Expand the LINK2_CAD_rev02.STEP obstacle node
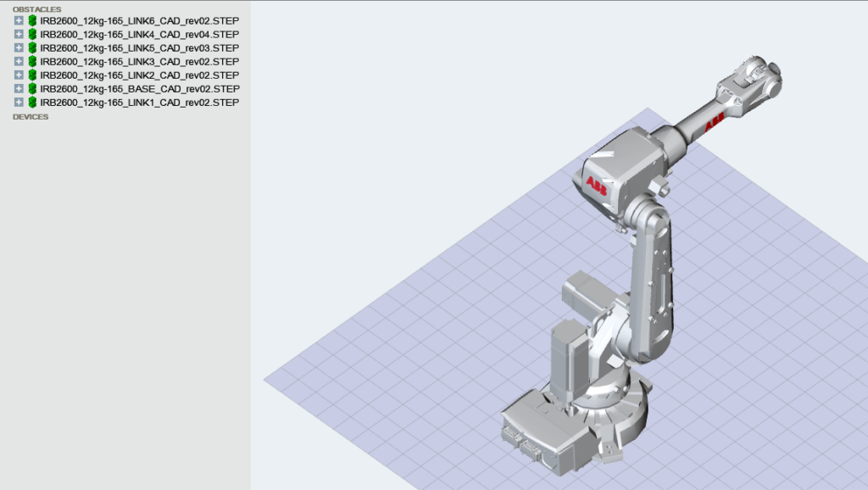This screenshot has height=490, width=868. point(19,75)
